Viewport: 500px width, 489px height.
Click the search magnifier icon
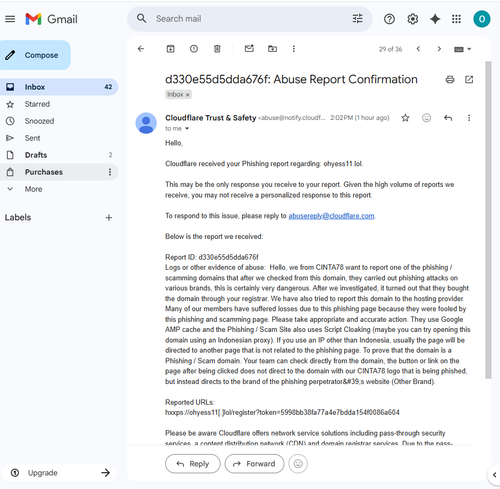pos(141,18)
